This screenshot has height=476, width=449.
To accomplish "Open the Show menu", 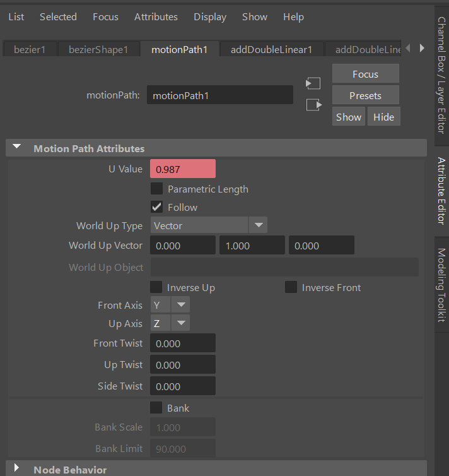I will point(255,17).
